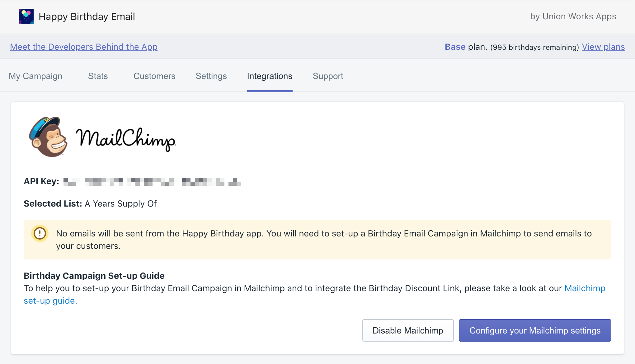This screenshot has width=635, height=364.
Task: Click the Happy Birthday Email balloon icon
Action: point(26,16)
